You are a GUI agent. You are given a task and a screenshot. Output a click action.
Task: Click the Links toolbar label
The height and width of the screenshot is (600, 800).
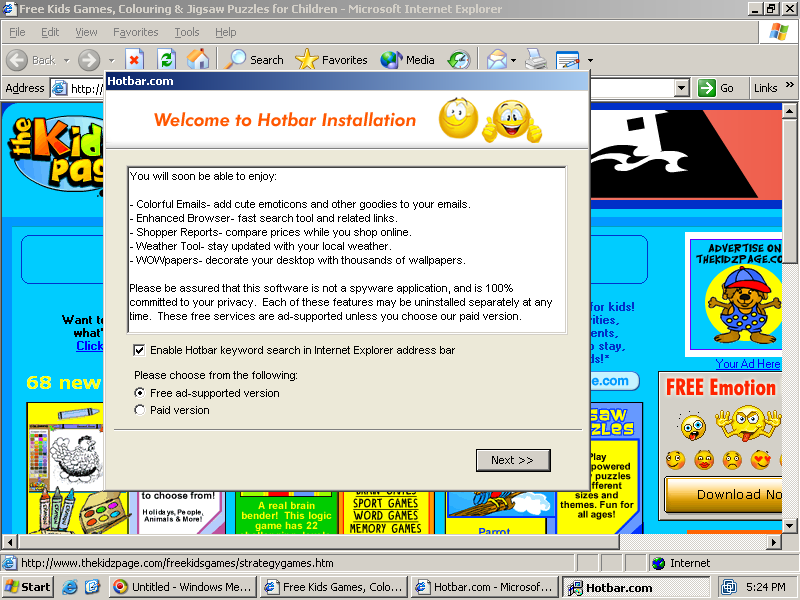pos(765,88)
